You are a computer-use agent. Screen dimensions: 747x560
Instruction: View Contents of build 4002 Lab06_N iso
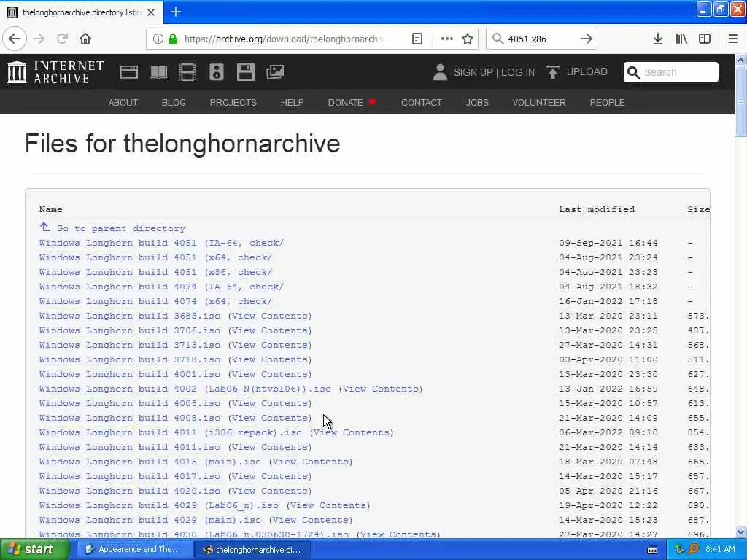click(x=381, y=389)
